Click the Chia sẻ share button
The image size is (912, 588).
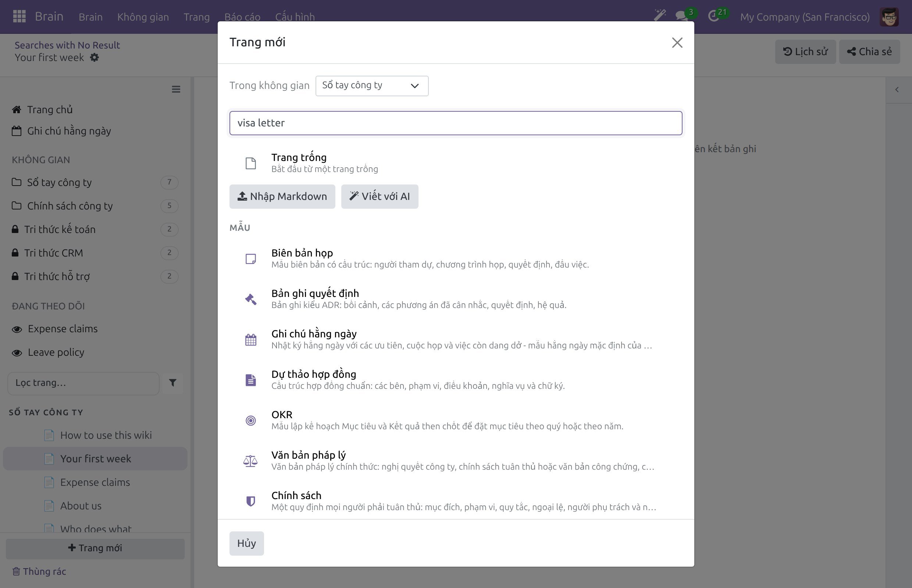click(x=869, y=51)
